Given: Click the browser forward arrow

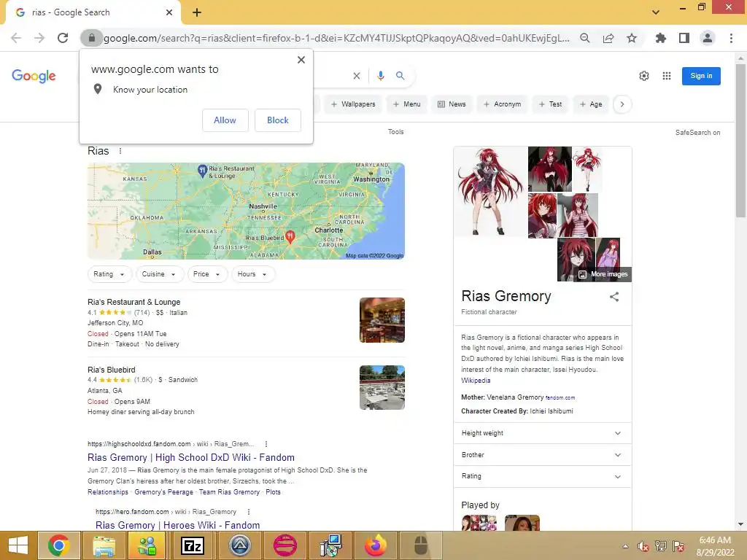Looking at the screenshot, I should (x=39, y=38).
